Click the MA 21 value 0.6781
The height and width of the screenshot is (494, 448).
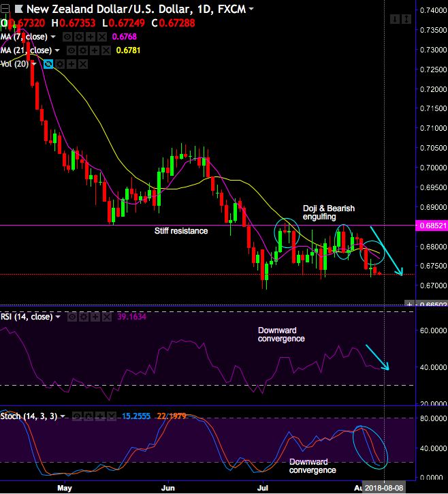tap(128, 50)
